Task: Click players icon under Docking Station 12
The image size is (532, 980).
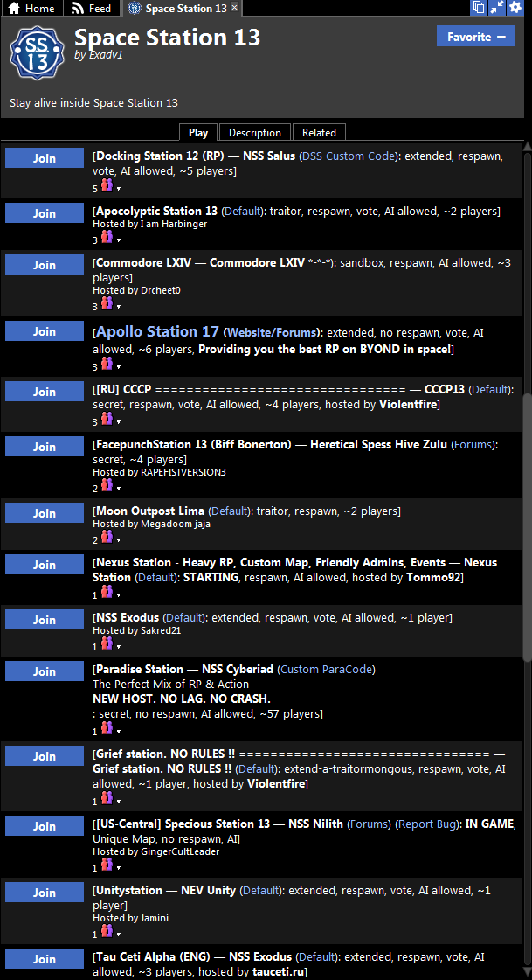Action: click(x=107, y=185)
